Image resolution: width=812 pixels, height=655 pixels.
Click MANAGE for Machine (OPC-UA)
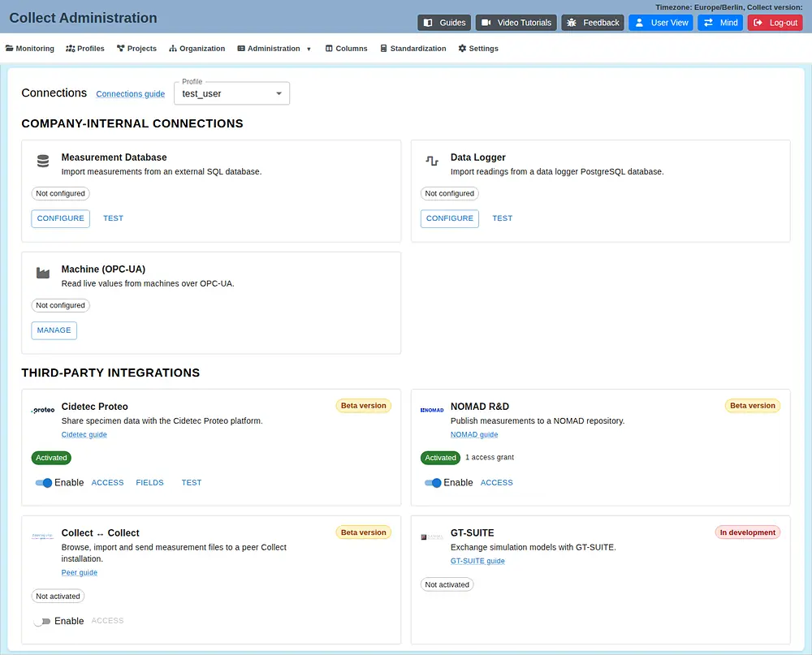(x=54, y=330)
